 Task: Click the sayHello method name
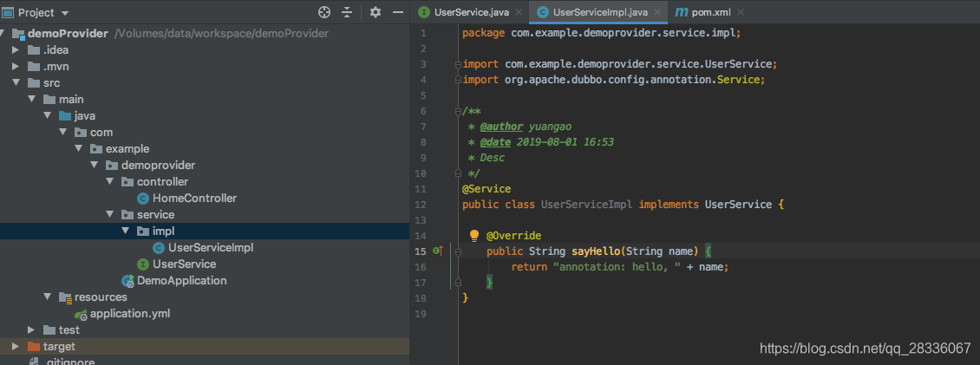[597, 251]
